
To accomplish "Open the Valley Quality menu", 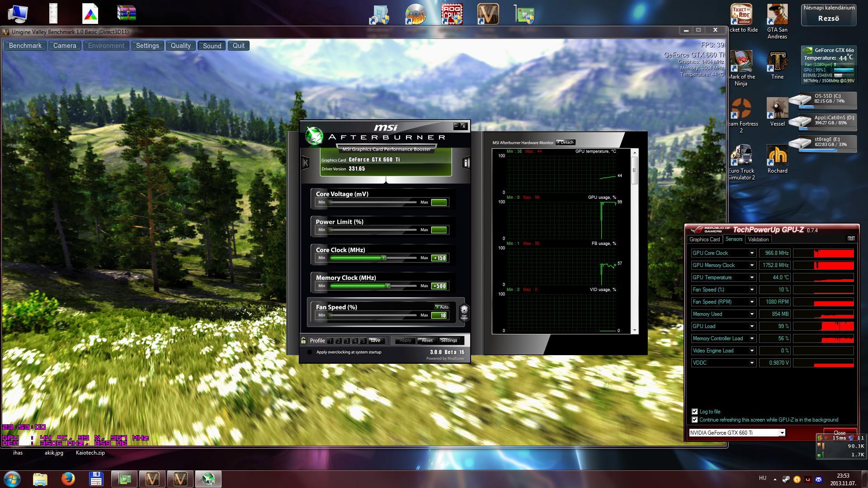I will tap(181, 46).
